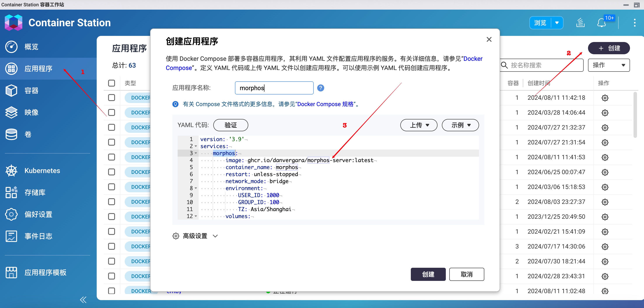
Task: Open the three-dot more options menu
Action: (635, 23)
